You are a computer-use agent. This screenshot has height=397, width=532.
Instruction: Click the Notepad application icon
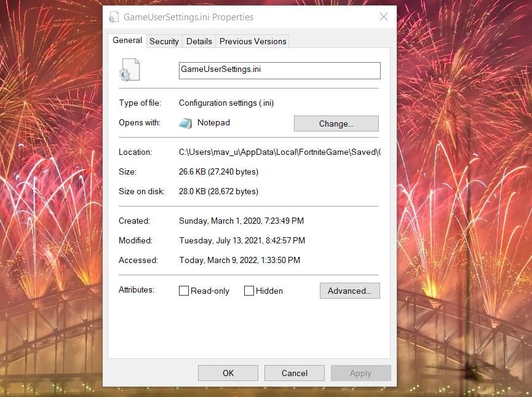tap(185, 123)
